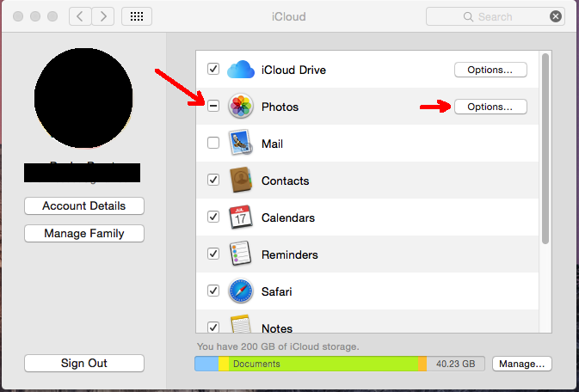579x392 pixels.
Task: Uncheck the Notes checkbox
Action: [x=213, y=327]
